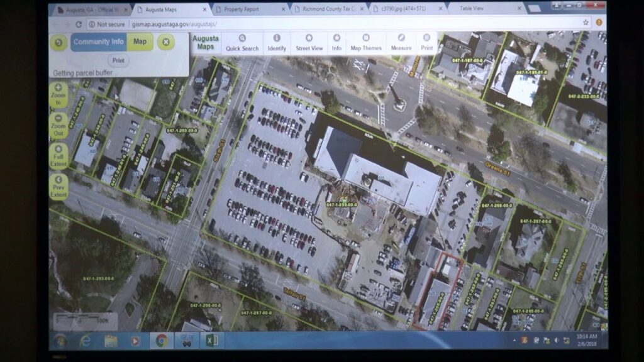Click the address bar URL

click(x=174, y=25)
